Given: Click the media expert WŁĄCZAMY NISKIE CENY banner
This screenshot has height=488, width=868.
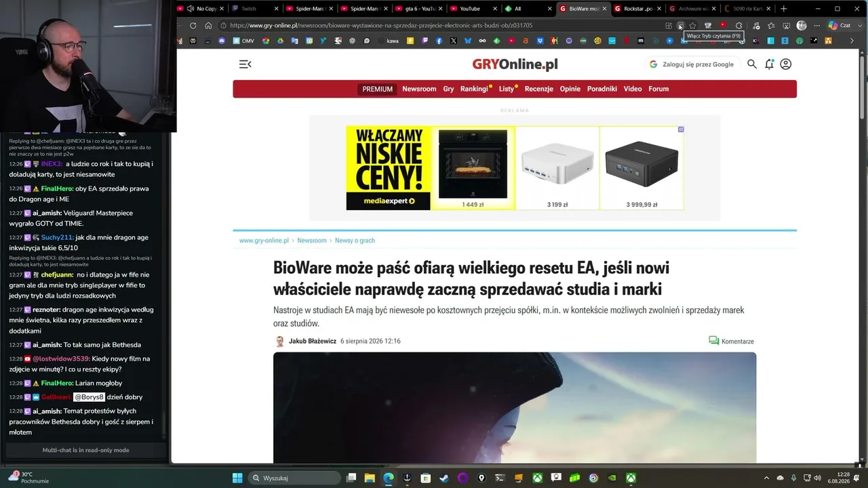Looking at the screenshot, I should pyautogui.click(x=388, y=168).
